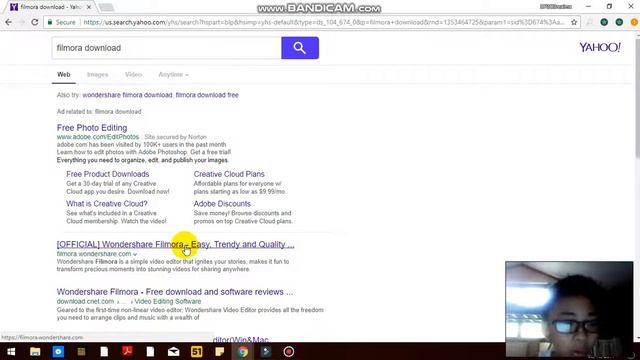
Task: Open the Mail envelope app on taskbar
Action: (173, 351)
